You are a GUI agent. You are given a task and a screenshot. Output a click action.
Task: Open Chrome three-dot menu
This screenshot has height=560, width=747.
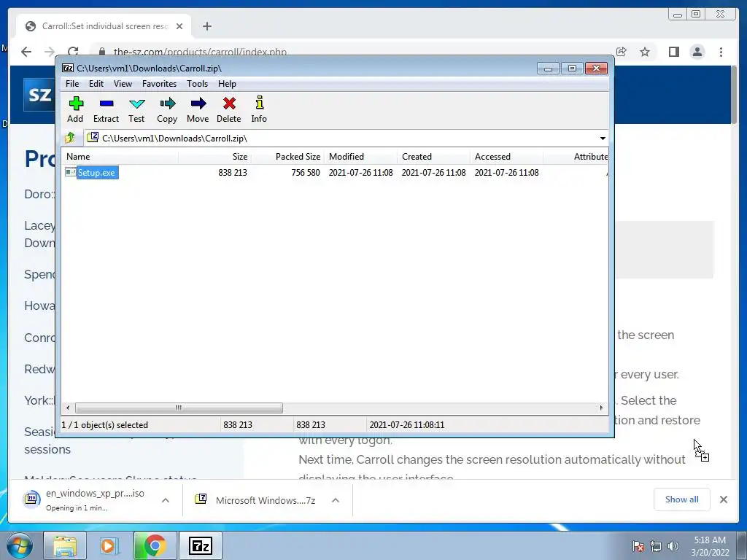point(721,52)
